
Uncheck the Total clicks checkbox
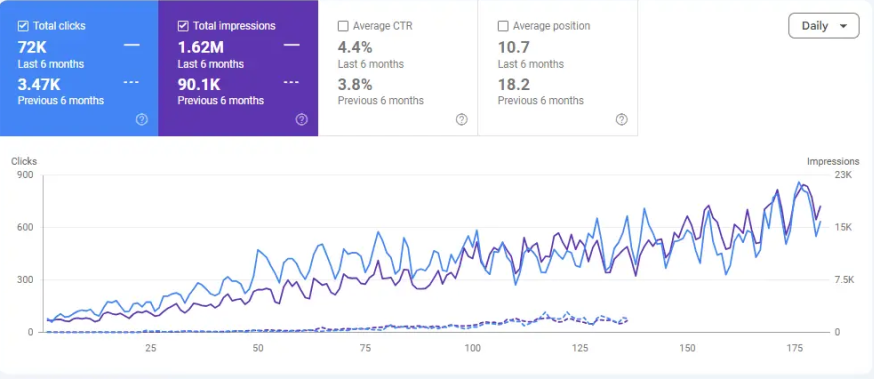click(23, 26)
